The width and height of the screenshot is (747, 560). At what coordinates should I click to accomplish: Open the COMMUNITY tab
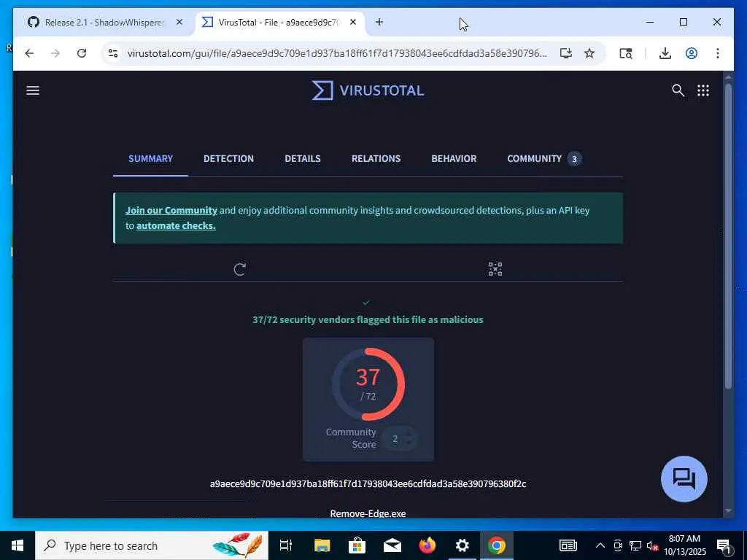[x=544, y=158]
